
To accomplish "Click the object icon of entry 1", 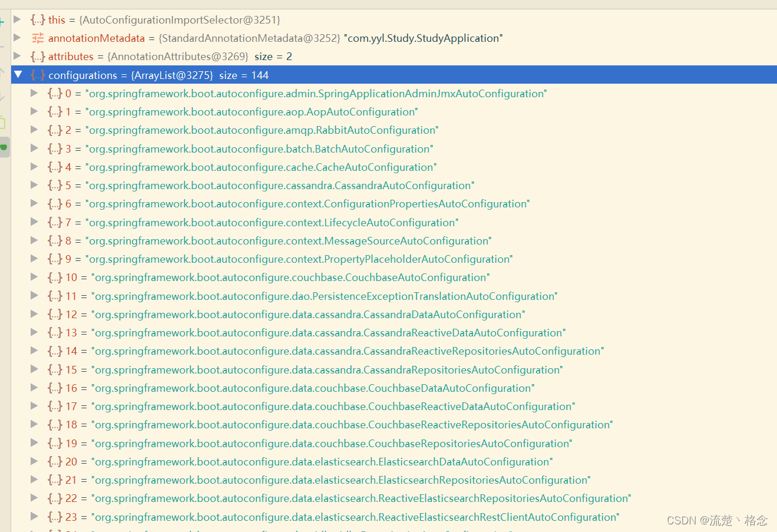I will (55, 112).
